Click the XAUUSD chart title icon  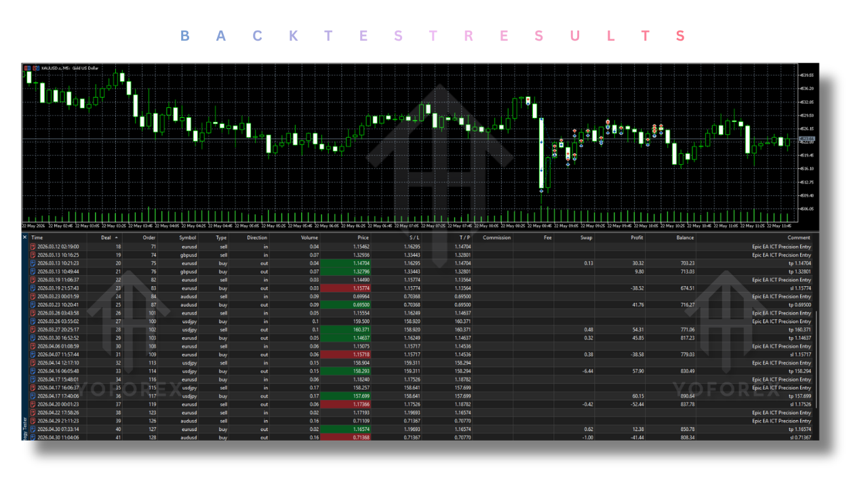pyautogui.click(x=27, y=68)
